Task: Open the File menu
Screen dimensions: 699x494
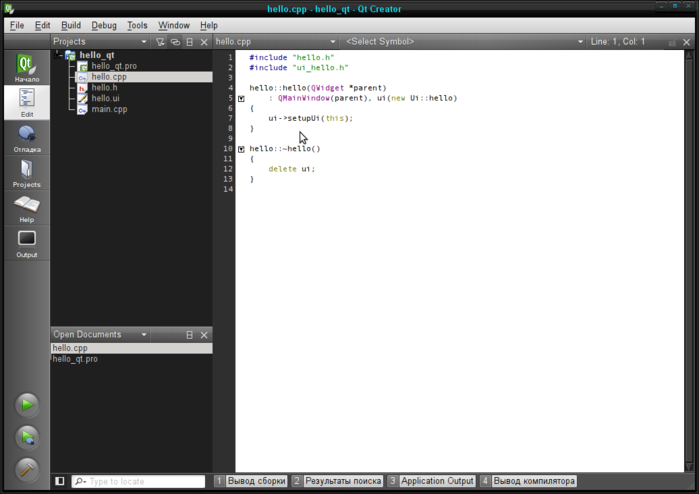Action: [17, 25]
